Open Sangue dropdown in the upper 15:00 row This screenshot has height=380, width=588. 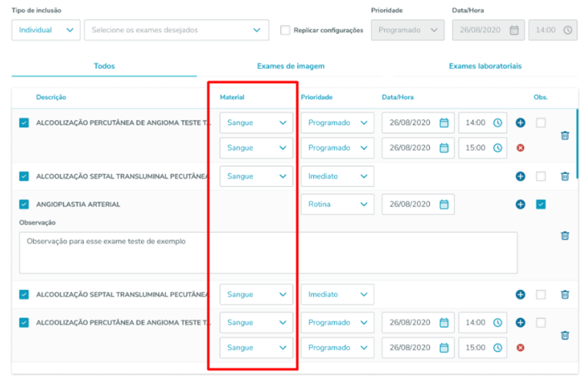click(x=256, y=148)
